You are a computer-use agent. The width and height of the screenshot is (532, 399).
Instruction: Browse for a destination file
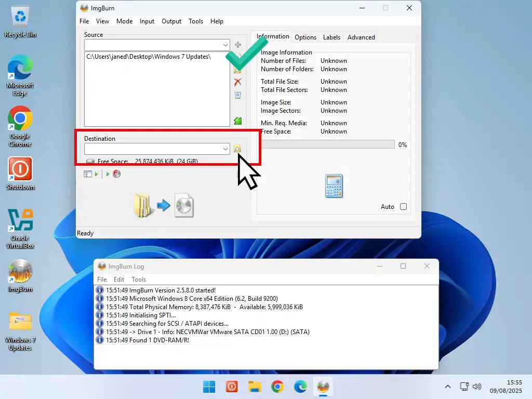pyautogui.click(x=237, y=149)
